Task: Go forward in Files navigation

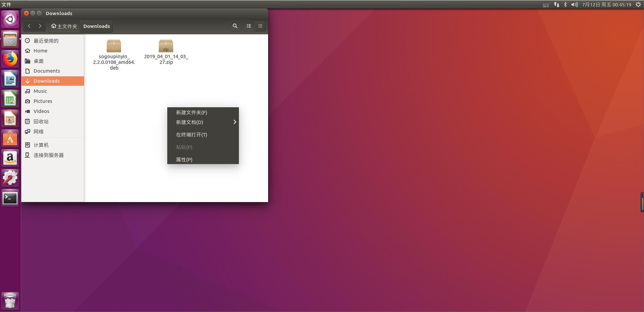Action: [40, 26]
